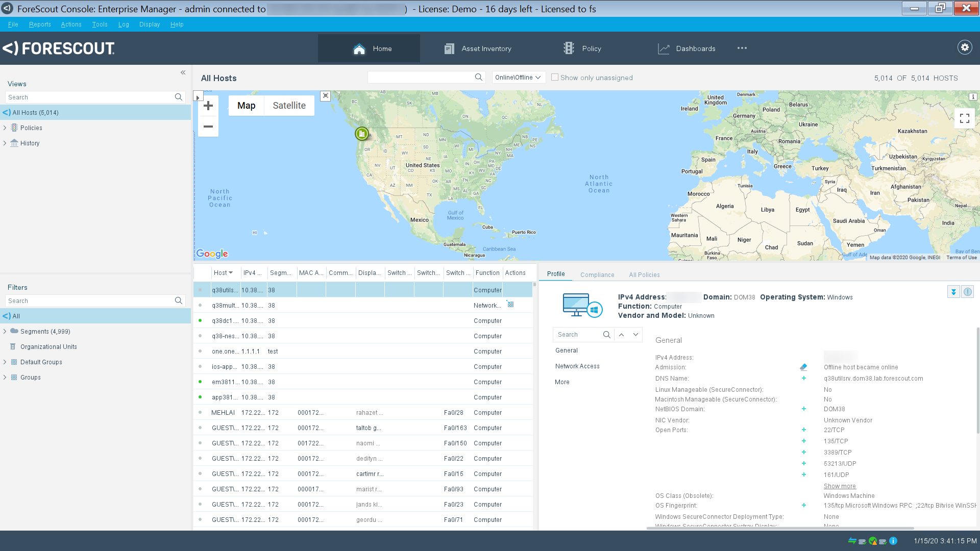Open the Online\Offline dropdown

pyautogui.click(x=519, y=78)
